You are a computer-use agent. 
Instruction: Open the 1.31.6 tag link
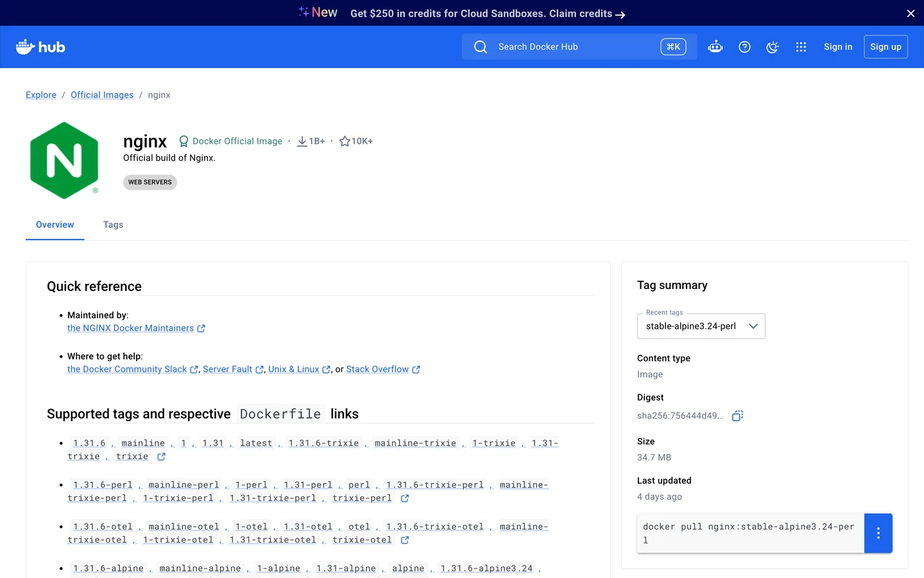89,443
